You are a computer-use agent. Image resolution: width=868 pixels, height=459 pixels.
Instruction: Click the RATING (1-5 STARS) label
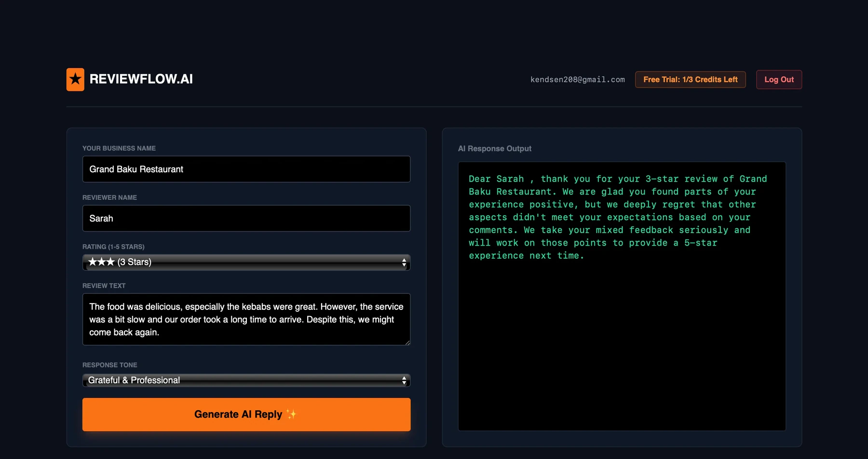pos(113,247)
